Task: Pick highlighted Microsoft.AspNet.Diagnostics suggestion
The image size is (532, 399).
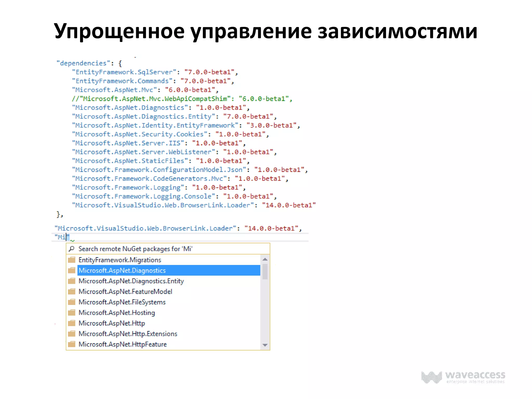Action: [169, 270]
